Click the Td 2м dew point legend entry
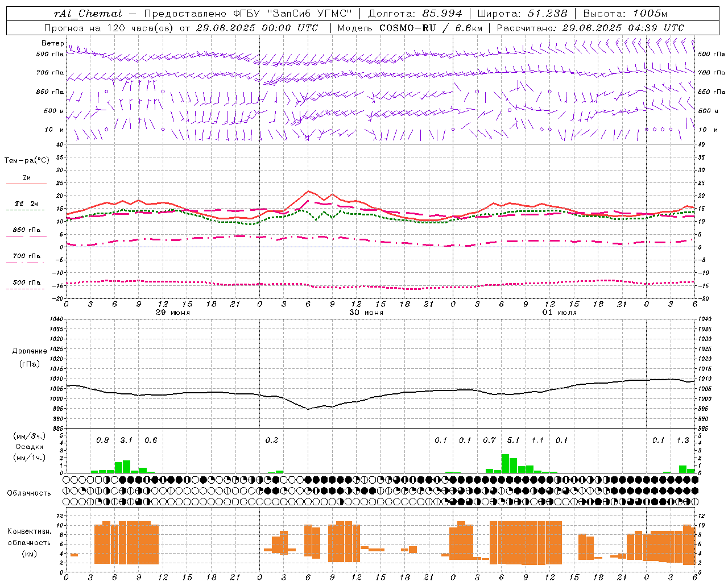Viewport: 728px width, 582px height. [26, 203]
